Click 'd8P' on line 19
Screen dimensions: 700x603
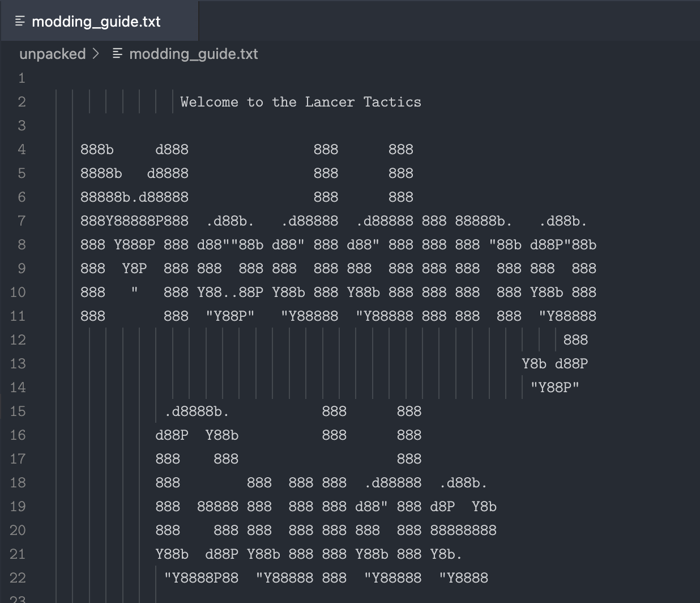tap(442, 507)
